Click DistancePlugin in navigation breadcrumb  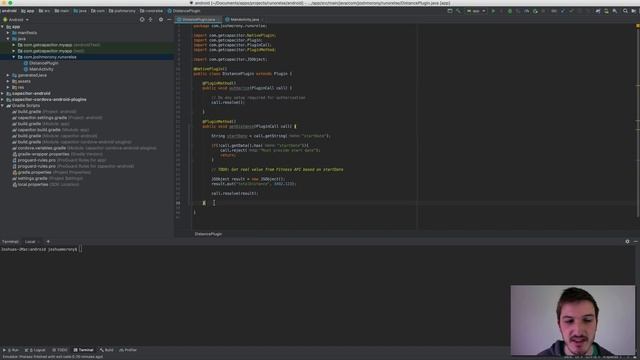click(184, 11)
